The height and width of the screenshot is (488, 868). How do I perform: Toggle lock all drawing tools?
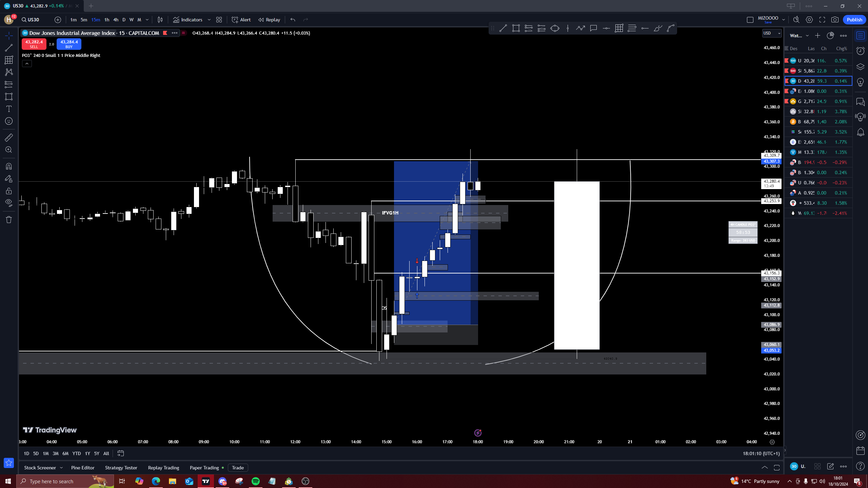(x=9, y=191)
